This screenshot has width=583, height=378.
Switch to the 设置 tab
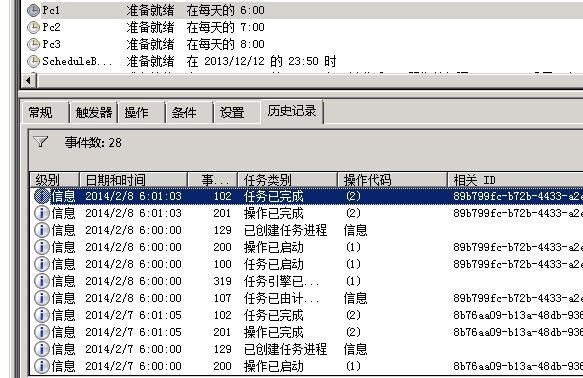237,112
